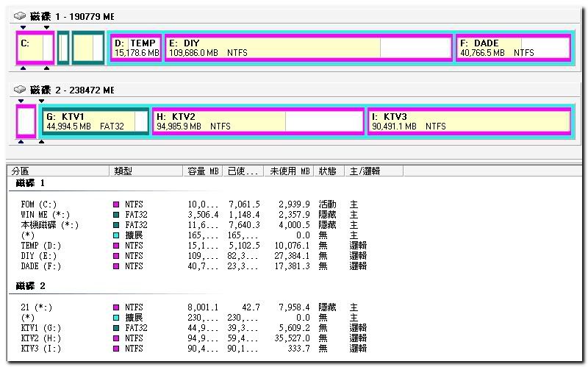
Task: Select the H: KTV2 partition block
Action: pyautogui.click(x=259, y=121)
